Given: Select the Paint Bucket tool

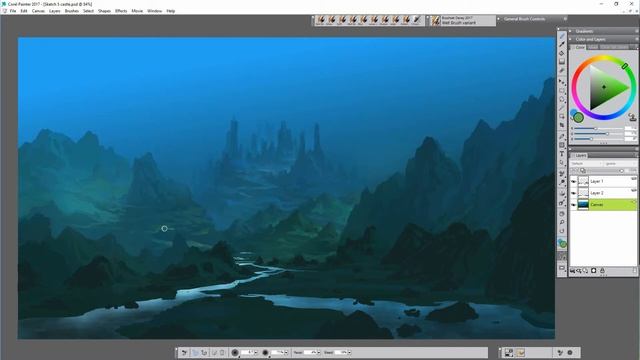Looking at the screenshot, I should 562,53.
